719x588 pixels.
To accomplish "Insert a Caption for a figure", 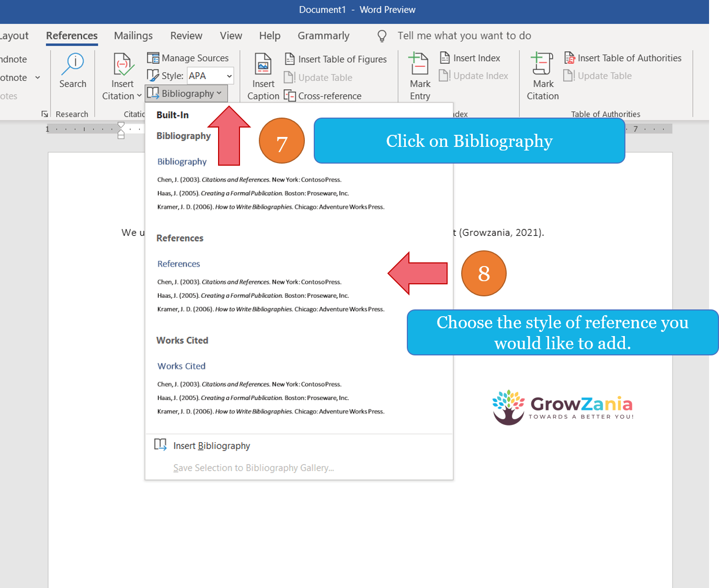I will pos(263,76).
